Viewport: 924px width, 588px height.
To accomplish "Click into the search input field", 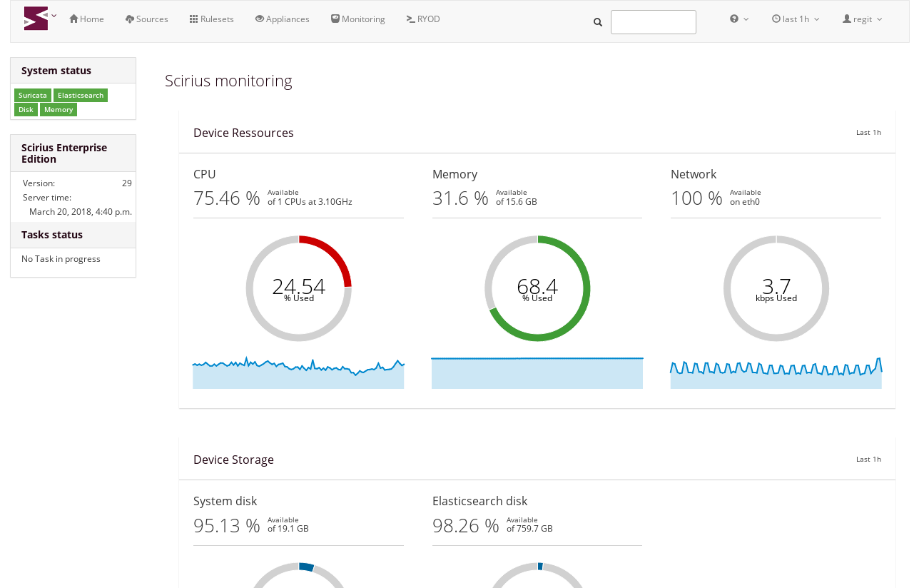I will [x=654, y=22].
